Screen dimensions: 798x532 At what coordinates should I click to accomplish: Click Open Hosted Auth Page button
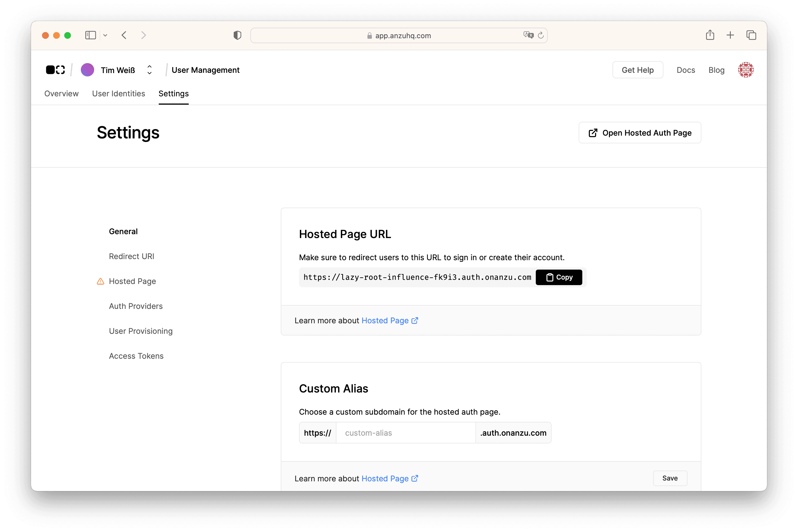click(640, 133)
